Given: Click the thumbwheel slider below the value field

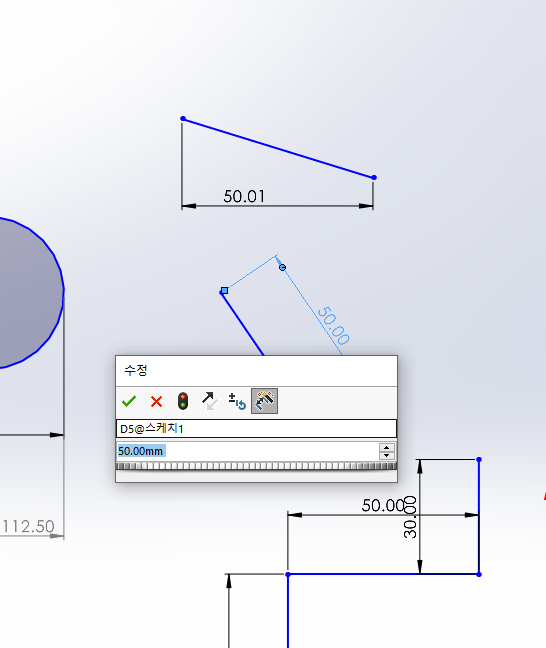Looking at the screenshot, I should [x=256, y=466].
